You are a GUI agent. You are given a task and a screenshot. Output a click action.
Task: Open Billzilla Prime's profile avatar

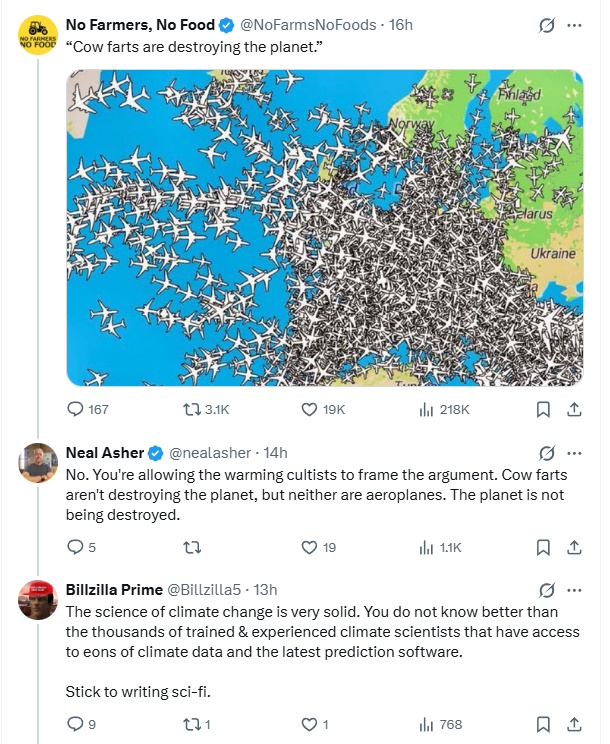(38, 600)
